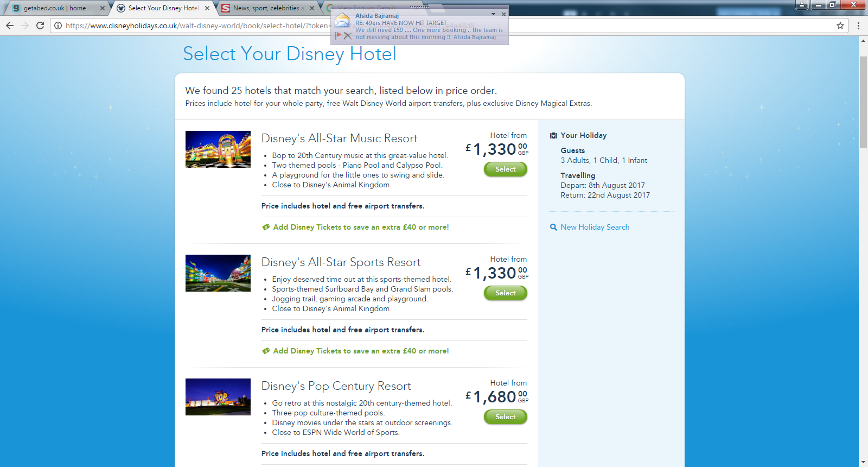The height and width of the screenshot is (467, 868).
Task: View site information icon in address bar
Action: pyautogui.click(x=58, y=26)
